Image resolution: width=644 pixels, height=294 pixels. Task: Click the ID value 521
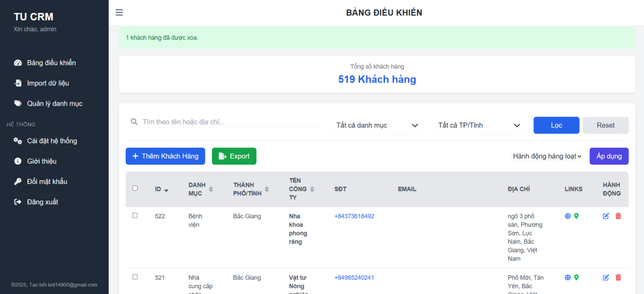160,278
